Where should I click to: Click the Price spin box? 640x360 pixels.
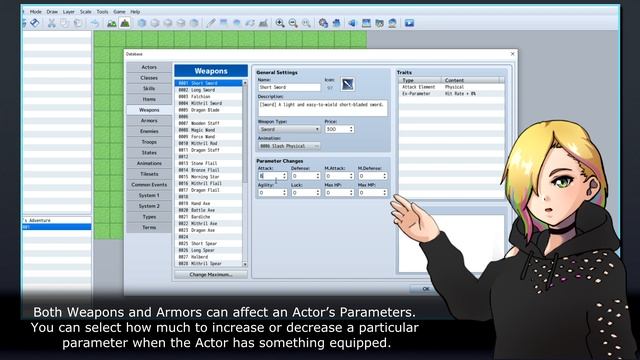(x=339, y=129)
